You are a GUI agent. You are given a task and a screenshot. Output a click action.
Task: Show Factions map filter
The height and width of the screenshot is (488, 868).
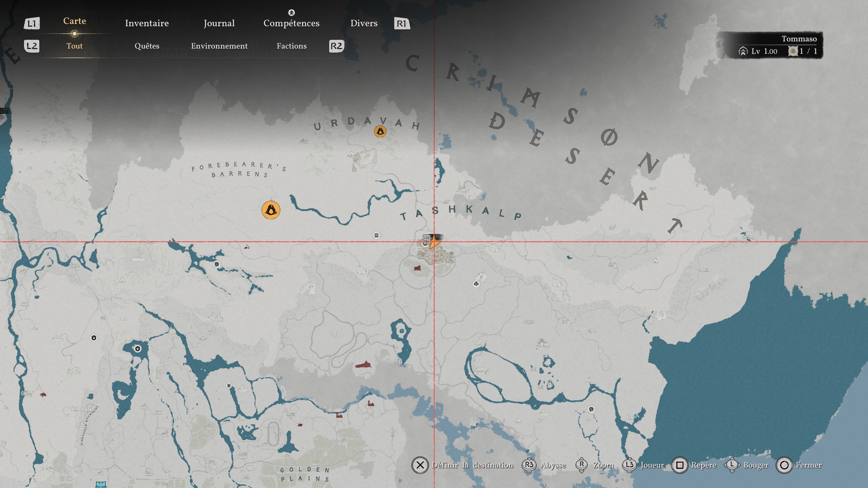click(291, 46)
